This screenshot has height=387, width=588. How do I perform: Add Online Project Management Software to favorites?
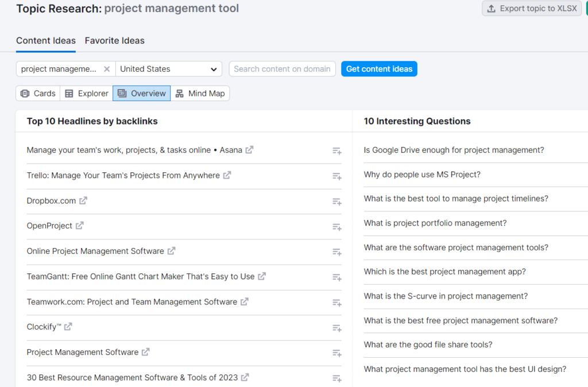(336, 252)
